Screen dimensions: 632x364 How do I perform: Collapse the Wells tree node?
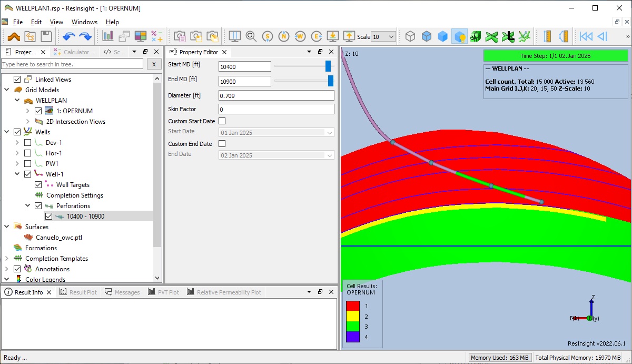point(6,132)
